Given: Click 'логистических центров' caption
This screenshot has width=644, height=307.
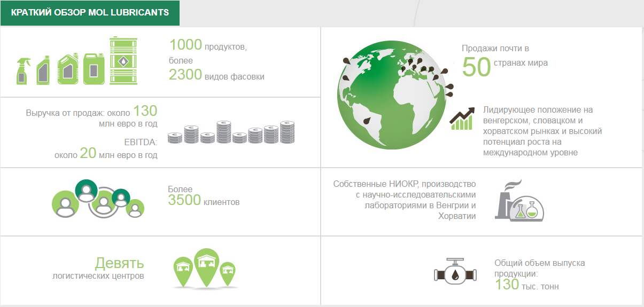Looking at the screenshot, I should [x=98, y=276].
